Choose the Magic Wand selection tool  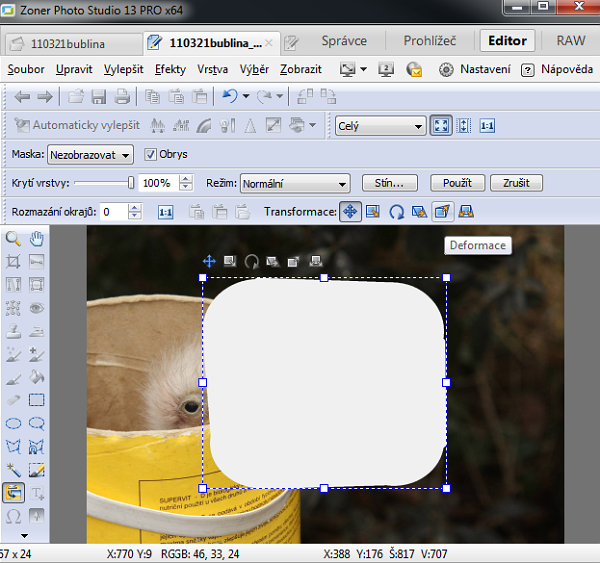(x=14, y=470)
